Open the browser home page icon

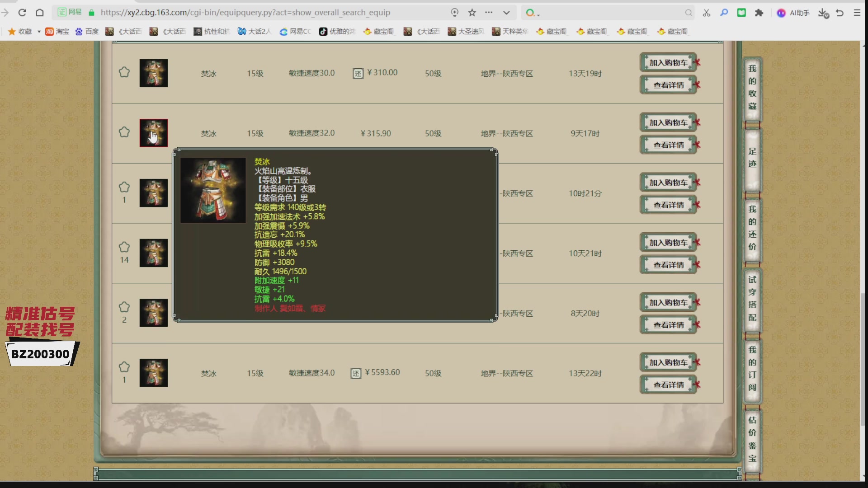pyautogui.click(x=40, y=13)
